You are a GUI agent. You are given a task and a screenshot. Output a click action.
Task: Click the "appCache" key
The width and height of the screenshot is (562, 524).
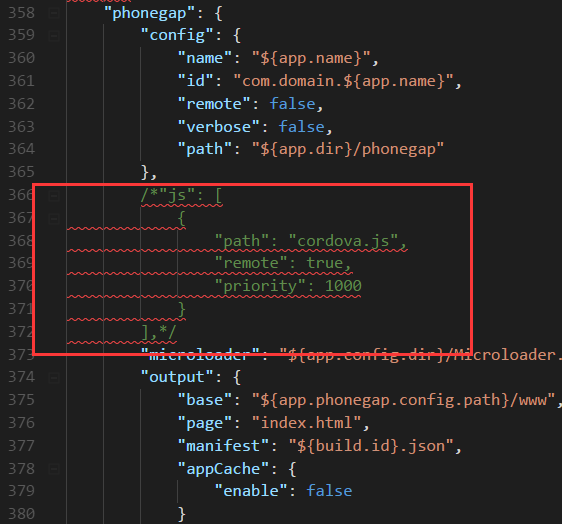point(223,469)
